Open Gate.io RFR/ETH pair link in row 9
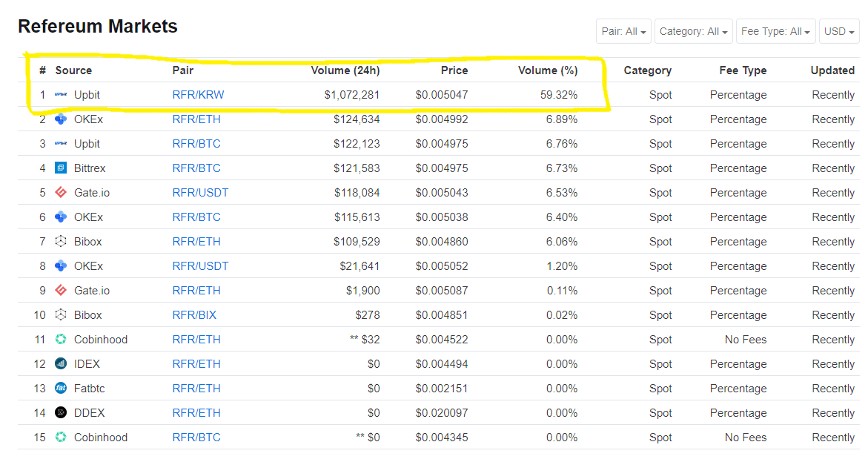Viewport: 868px width, 462px height. coord(196,290)
